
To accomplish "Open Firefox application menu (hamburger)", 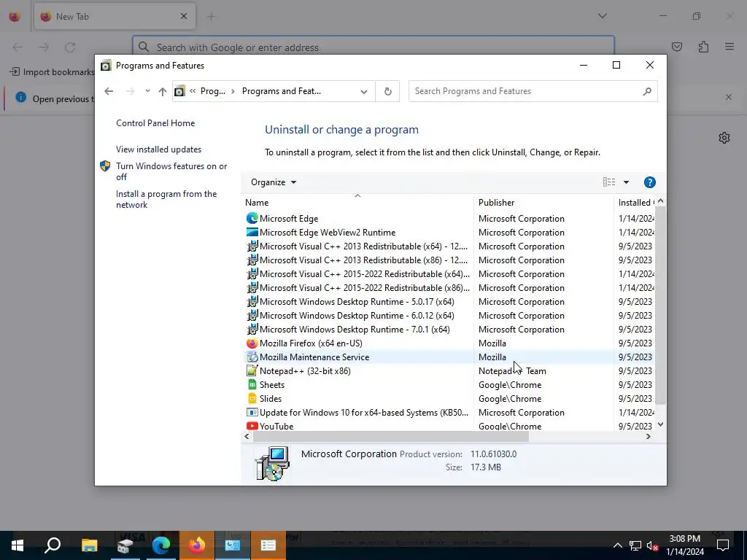I will (x=729, y=47).
